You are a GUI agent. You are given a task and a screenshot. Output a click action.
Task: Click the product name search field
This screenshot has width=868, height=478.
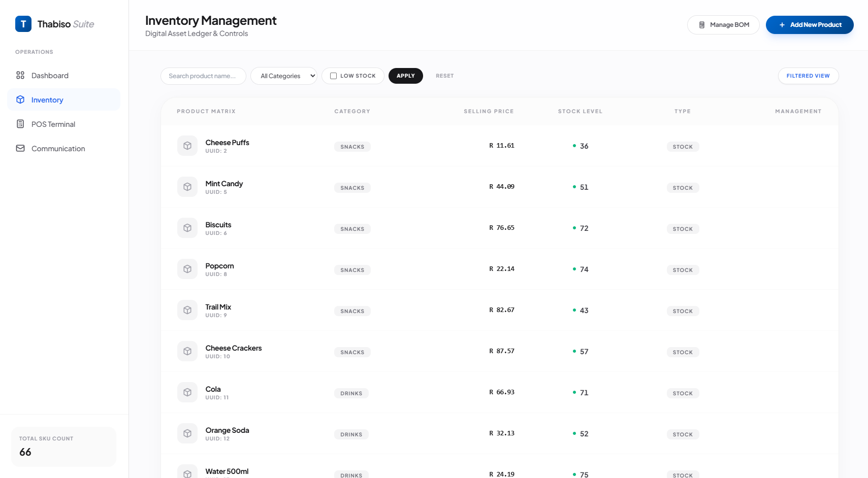[203, 76]
